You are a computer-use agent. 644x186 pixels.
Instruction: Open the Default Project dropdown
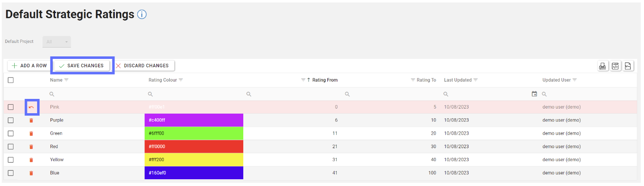(x=57, y=42)
